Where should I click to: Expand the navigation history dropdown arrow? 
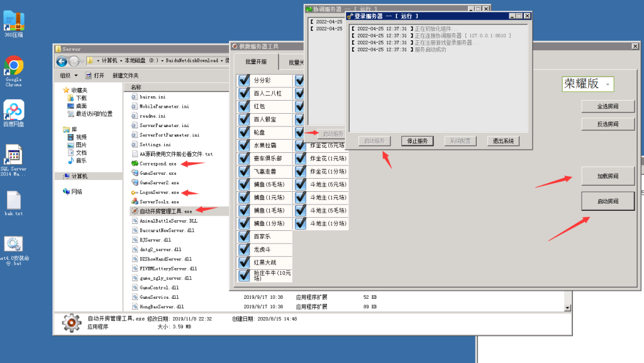83,61
